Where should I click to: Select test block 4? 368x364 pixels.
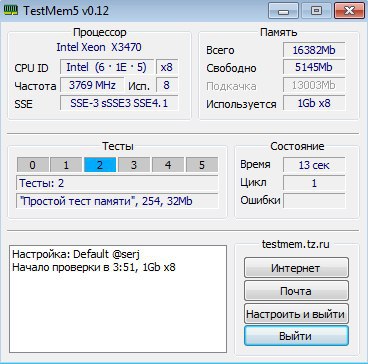[168, 165]
